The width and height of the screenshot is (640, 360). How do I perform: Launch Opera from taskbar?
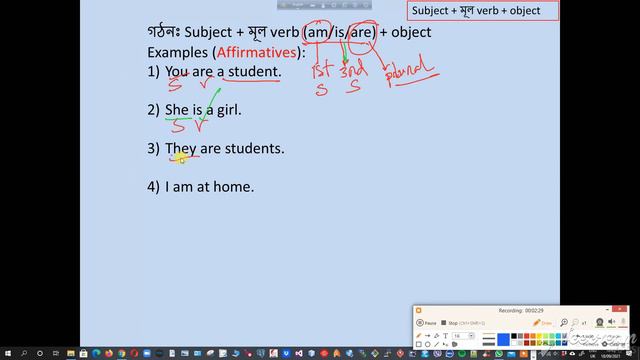point(134,353)
